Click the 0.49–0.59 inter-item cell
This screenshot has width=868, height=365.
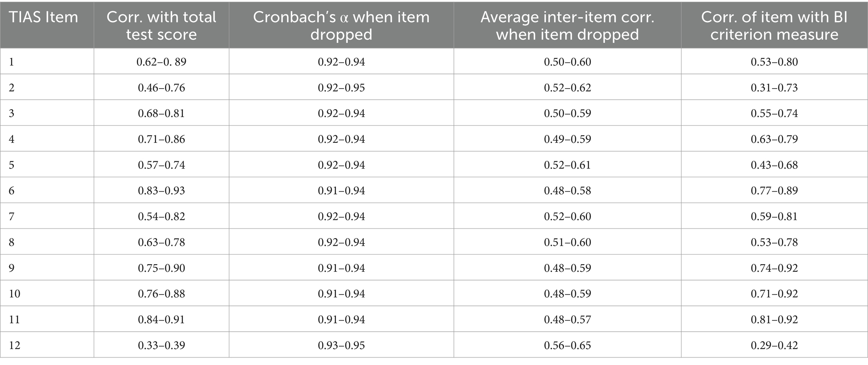point(567,139)
